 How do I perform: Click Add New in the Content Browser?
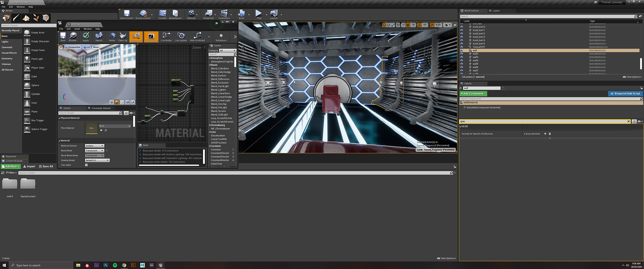(x=11, y=166)
